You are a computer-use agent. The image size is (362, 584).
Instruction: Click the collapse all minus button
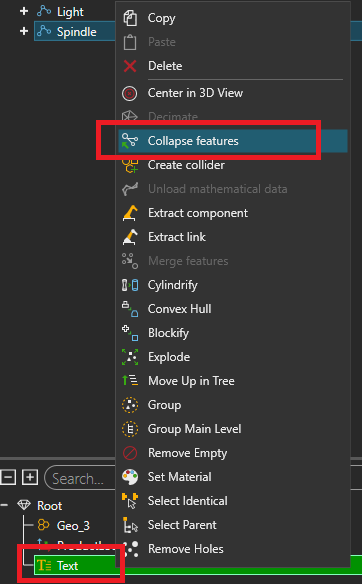coord(8,477)
